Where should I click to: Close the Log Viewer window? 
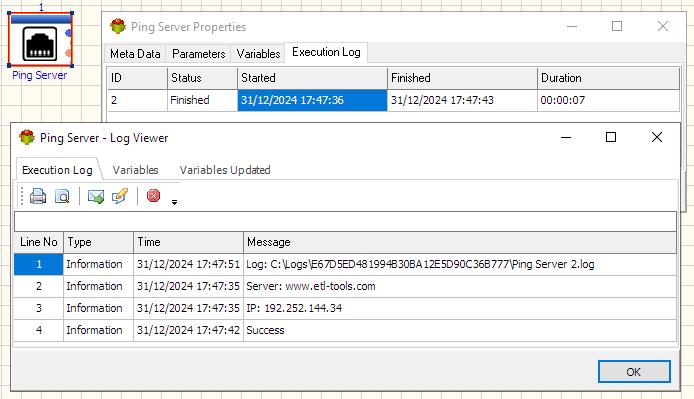pyautogui.click(x=657, y=137)
